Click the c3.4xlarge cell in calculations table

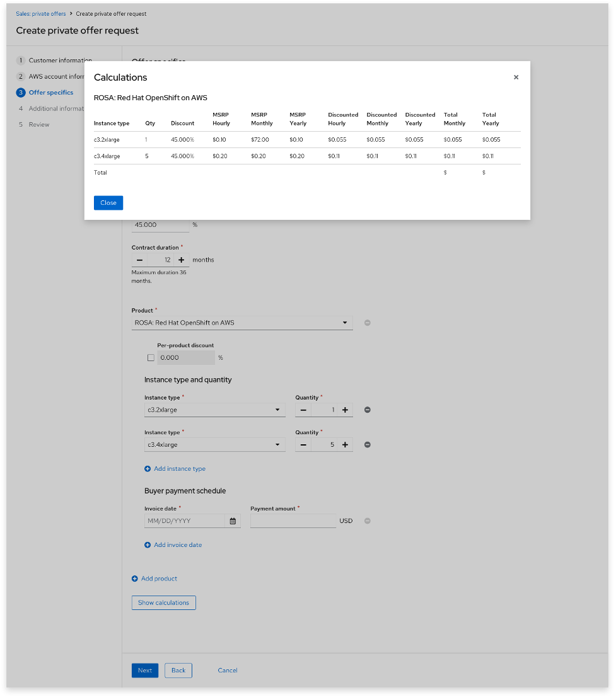click(x=107, y=156)
